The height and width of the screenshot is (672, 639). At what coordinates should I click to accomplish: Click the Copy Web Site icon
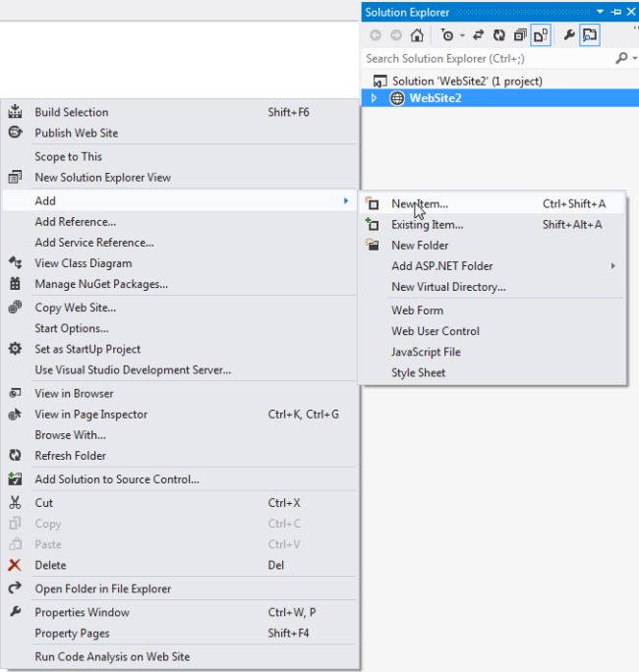(15, 308)
